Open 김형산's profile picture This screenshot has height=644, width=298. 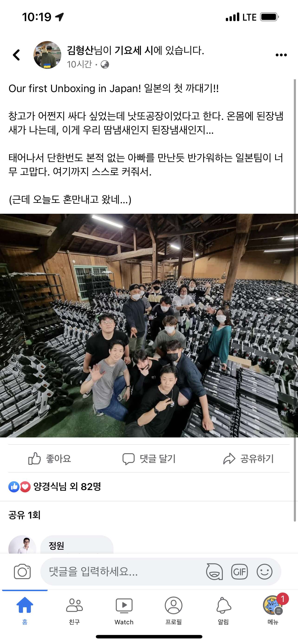coord(47,55)
